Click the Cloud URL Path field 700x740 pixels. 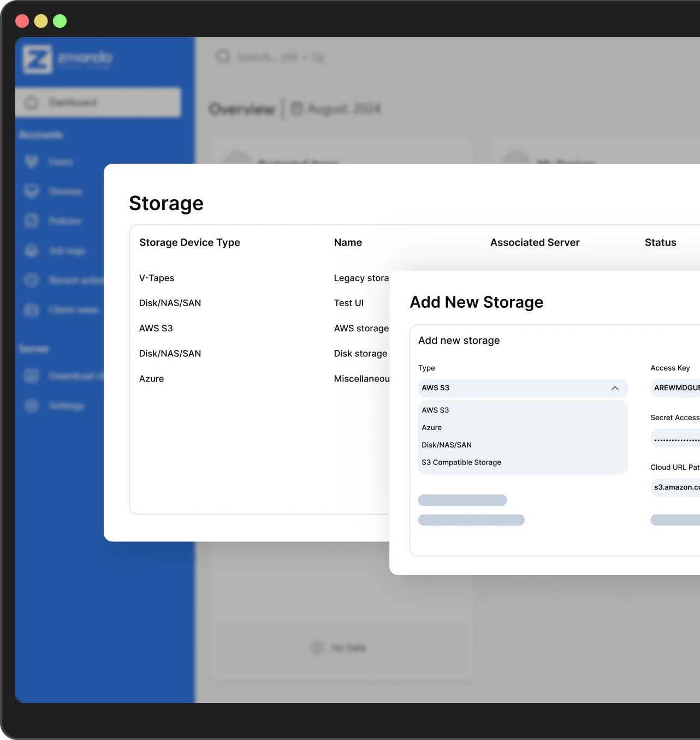click(676, 487)
